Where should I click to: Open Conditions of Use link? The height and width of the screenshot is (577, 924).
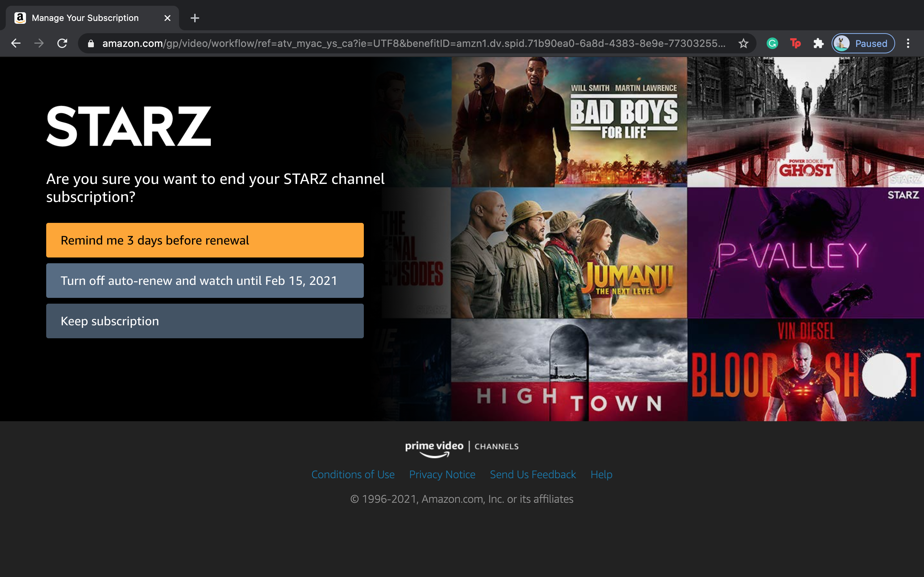tap(353, 474)
